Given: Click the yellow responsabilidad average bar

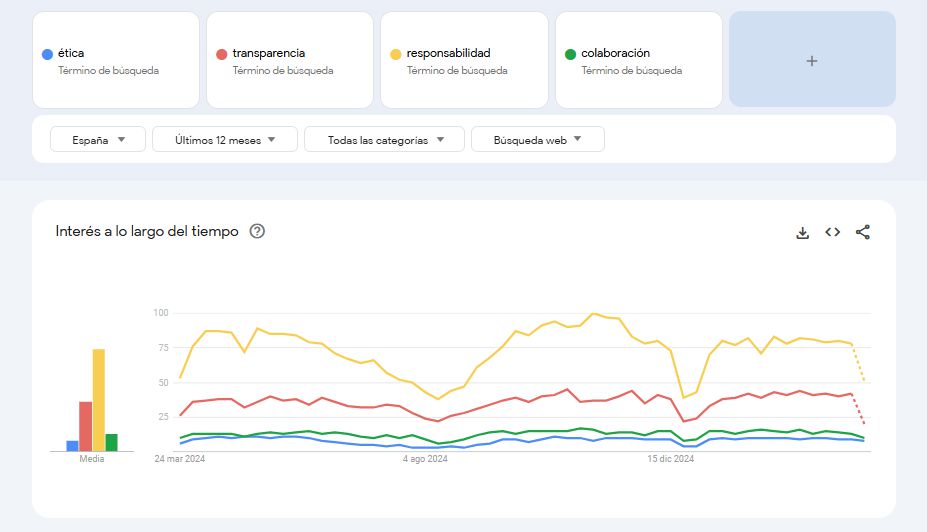Looking at the screenshot, I should tap(99, 400).
